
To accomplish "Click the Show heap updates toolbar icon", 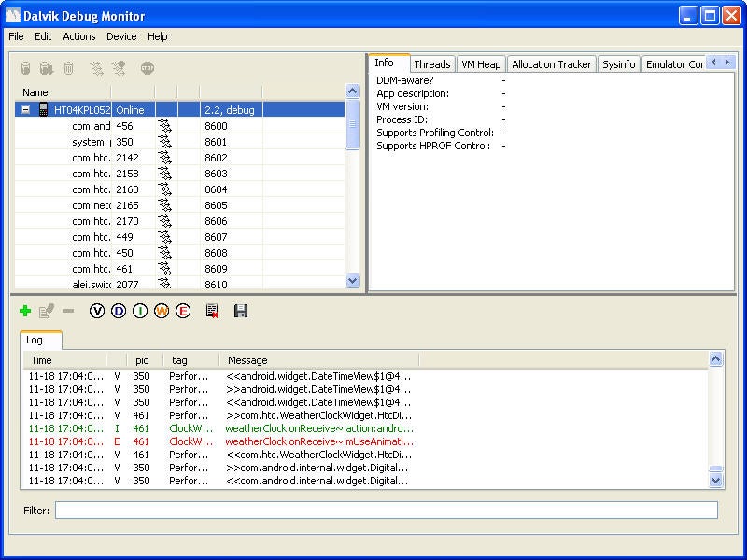I will click(x=26, y=68).
